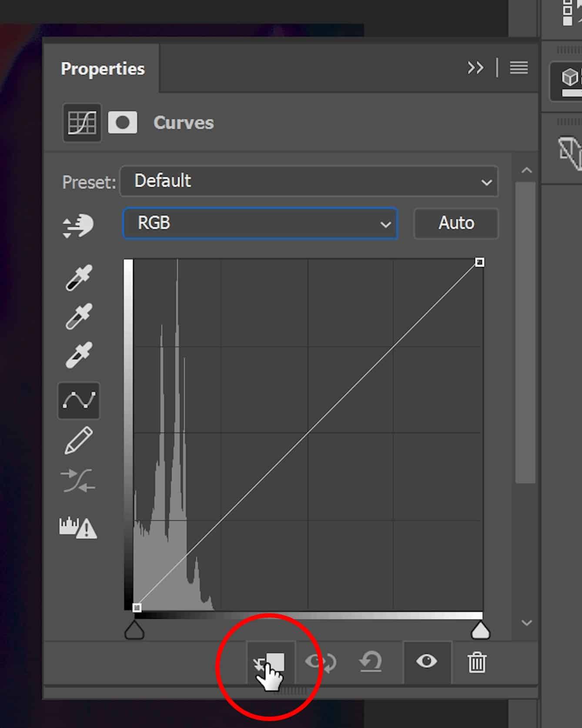Click the panel scrollbar down arrow
This screenshot has width=582, height=728.
pos(526,623)
